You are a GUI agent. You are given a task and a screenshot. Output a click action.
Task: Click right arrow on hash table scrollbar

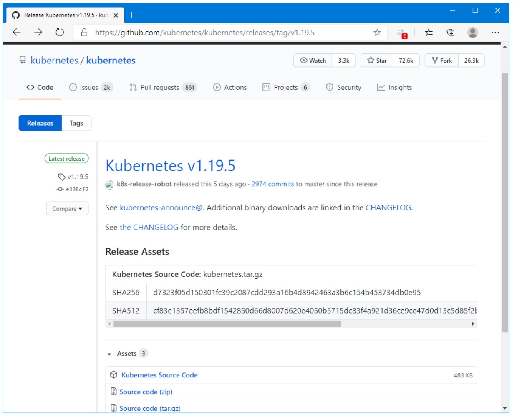click(473, 324)
